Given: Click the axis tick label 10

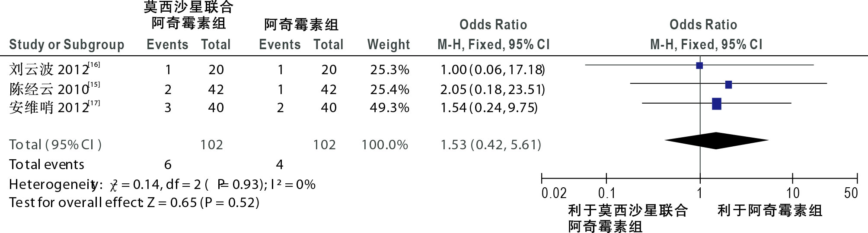Looking at the screenshot, I should 793,193.
